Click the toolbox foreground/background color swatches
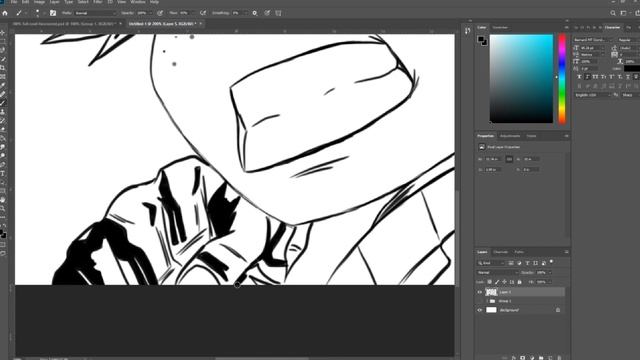The image size is (640, 360). coord(3,234)
